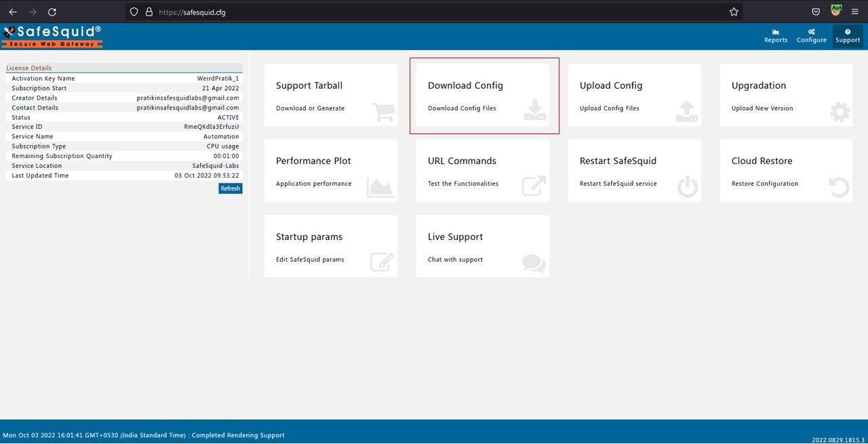Click the power icon on Restart SafeSquid
The image size is (868, 444).
(688, 187)
